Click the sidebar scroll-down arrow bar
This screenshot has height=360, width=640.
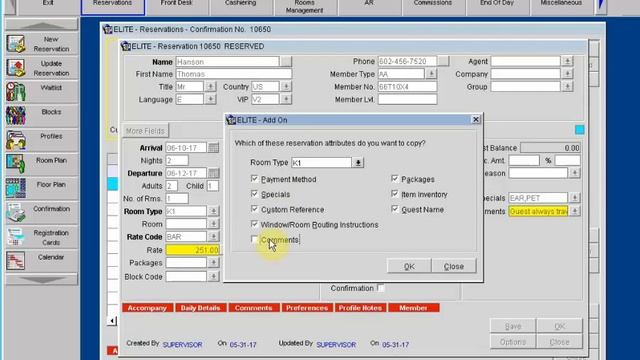click(42, 280)
